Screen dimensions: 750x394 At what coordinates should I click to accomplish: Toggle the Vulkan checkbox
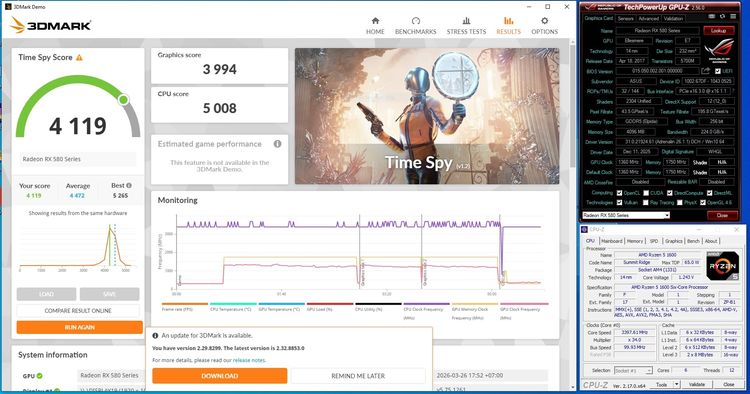619,203
